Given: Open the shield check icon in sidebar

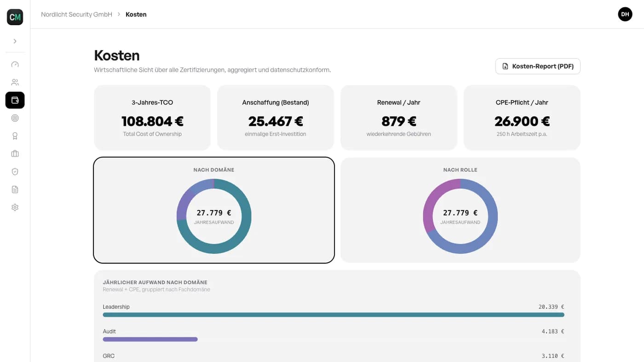Looking at the screenshot, I should pyautogui.click(x=15, y=171).
